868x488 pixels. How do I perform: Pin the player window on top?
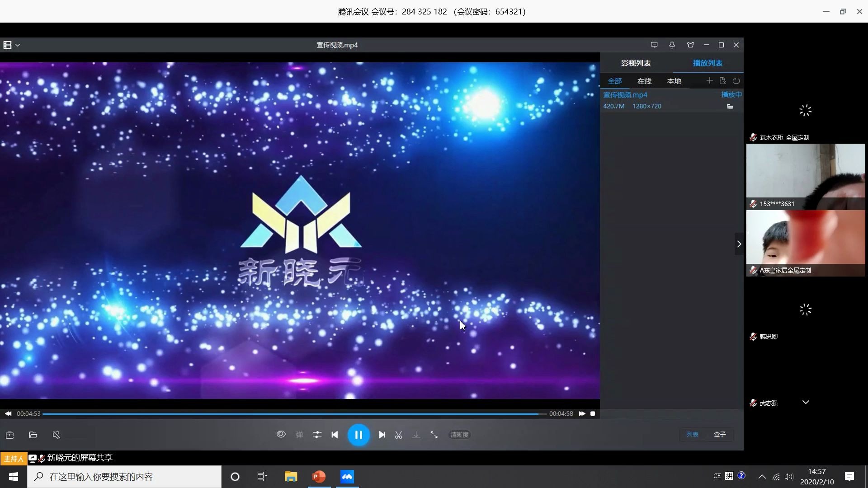(672, 45)
